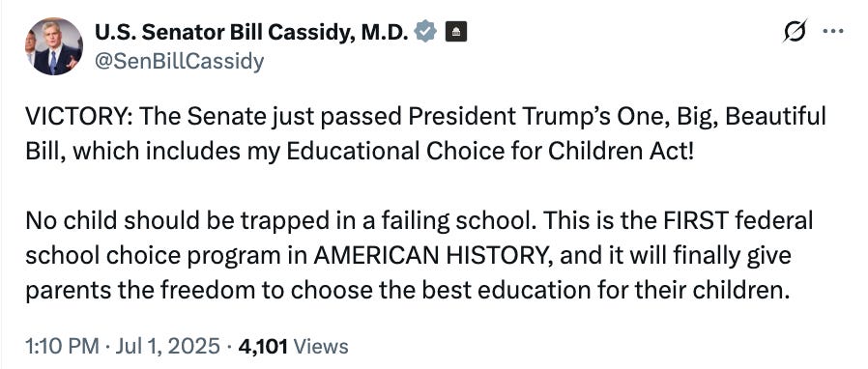
Task: Click the Views label
Action: pyautogui.click(x=321, y=347)
